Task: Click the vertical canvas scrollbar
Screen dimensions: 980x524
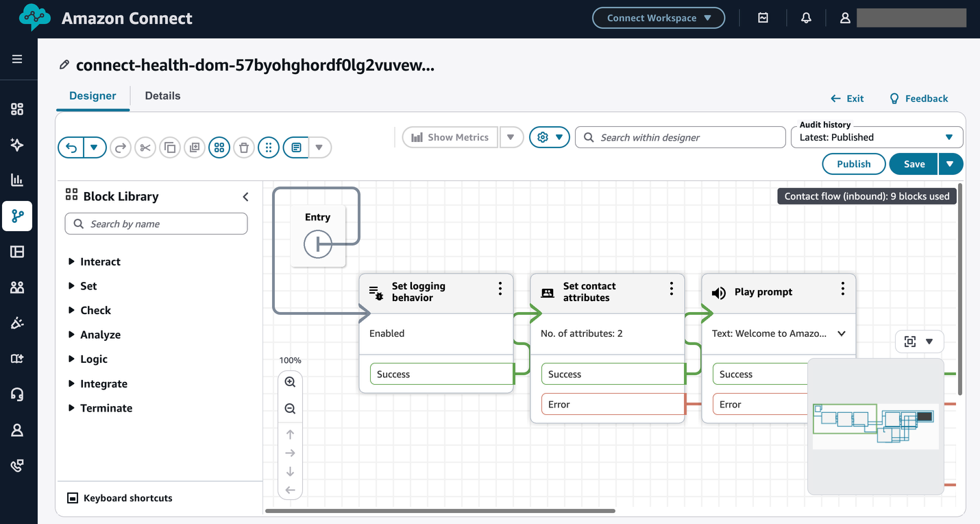Action: 960,288
